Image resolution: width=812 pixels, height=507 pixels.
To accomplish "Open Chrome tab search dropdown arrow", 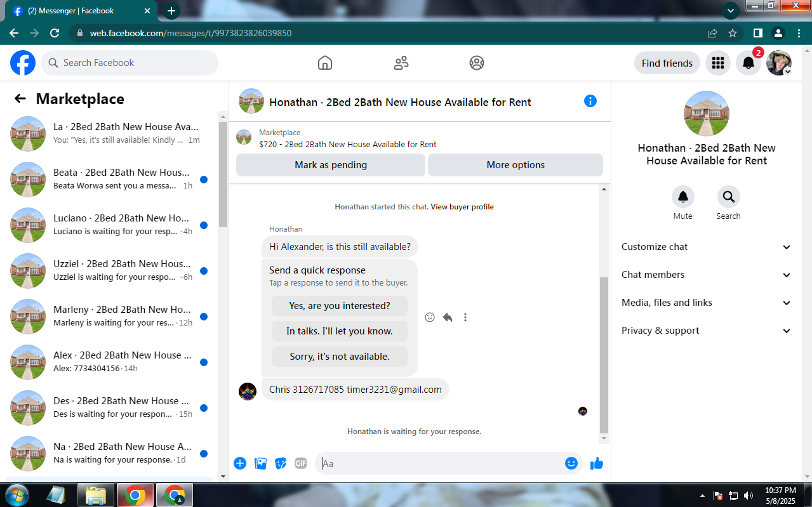I will (x=731, y=10).
